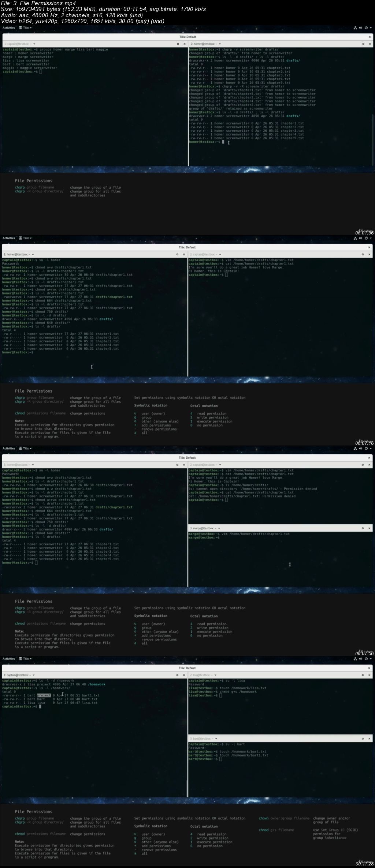Image resolution: width=375 pixels, height=868 pixels.
Task: Maximize the 3: bart@testbox pane
Action: point(363,739)
